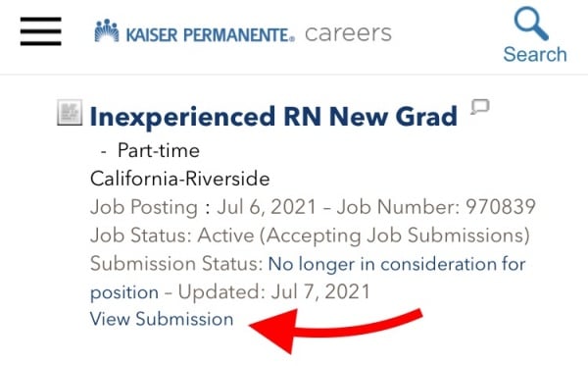Click the Kaiser Permanente people logo icon

tap(107, 30)
